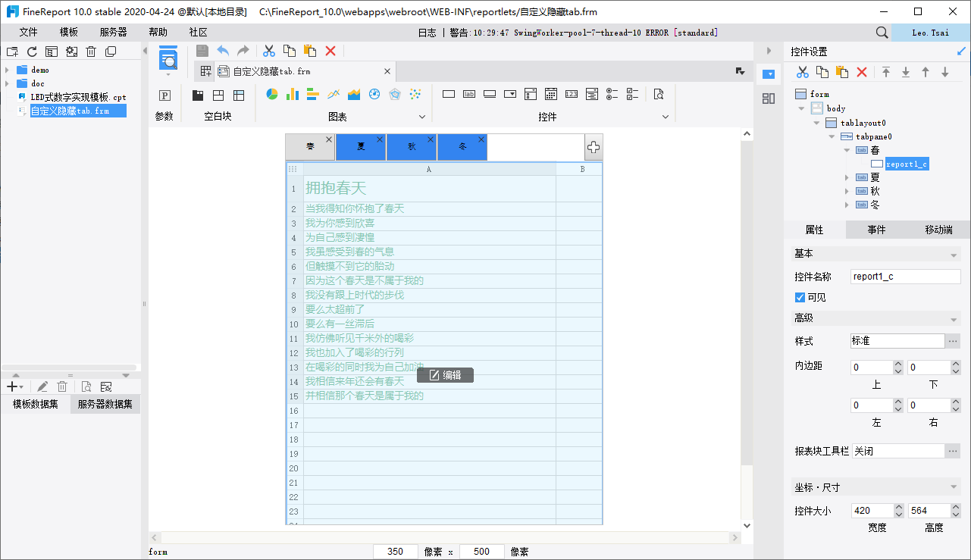
Task: Click the plus icon to add tab
Action: 594,147
